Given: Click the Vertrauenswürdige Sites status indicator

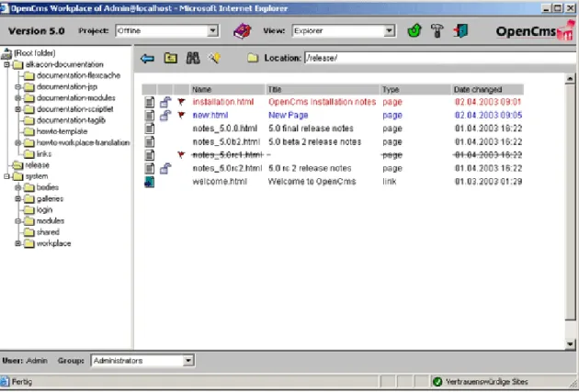Looking at the screenshot, I should point(482,382).
